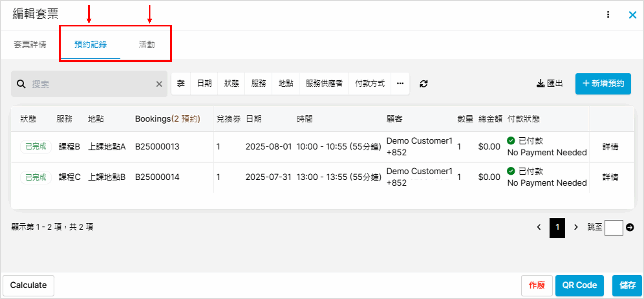Switch to the 套票詳情 tab
Viewport: 644px width, 299px height.
(x=30, y=45)
